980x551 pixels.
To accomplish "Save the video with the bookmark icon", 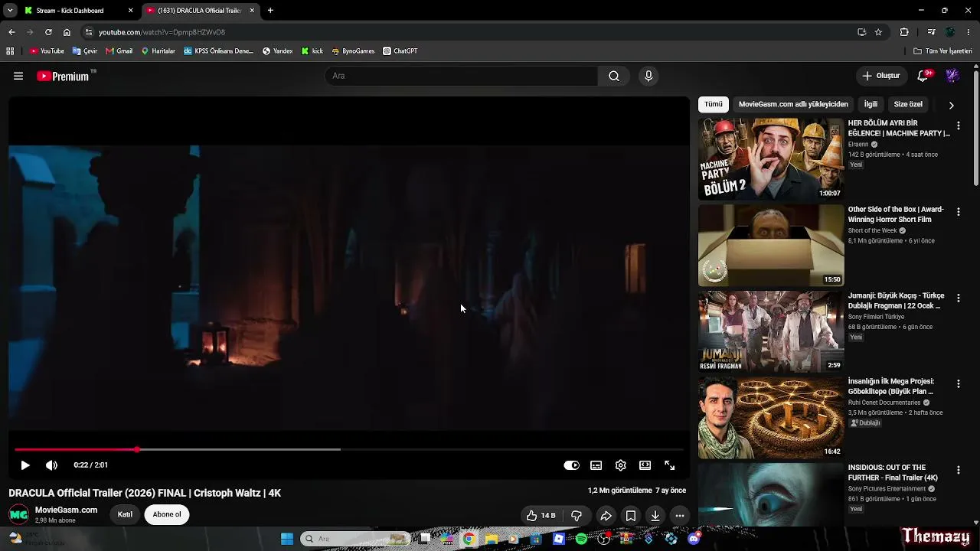I will coord(631,516).
